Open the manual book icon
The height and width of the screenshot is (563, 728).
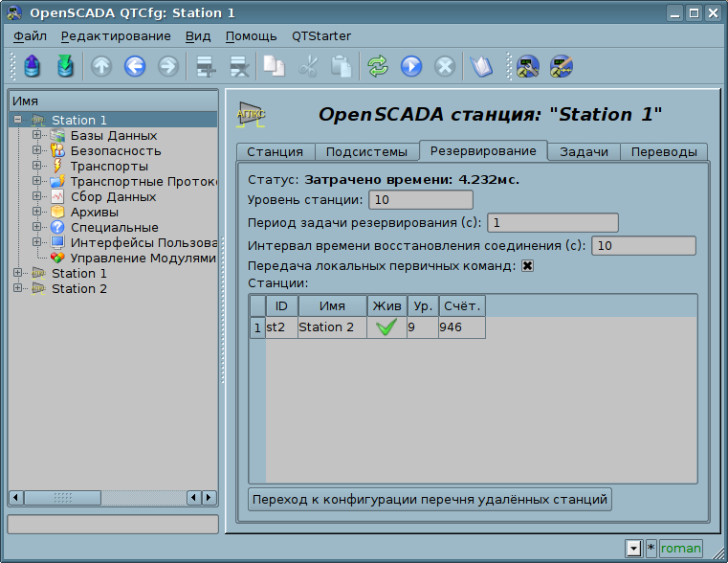pyautogui.click(x=481, y=66)
